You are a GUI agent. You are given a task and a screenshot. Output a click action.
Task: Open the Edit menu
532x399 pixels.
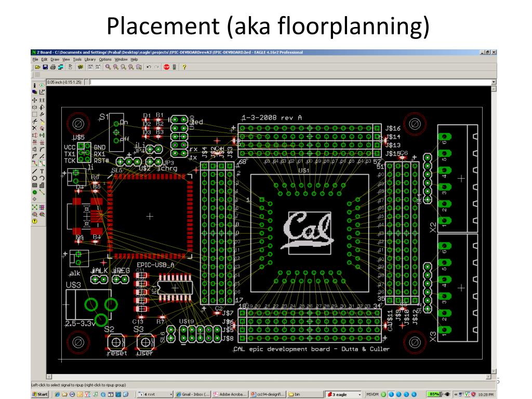44,59
